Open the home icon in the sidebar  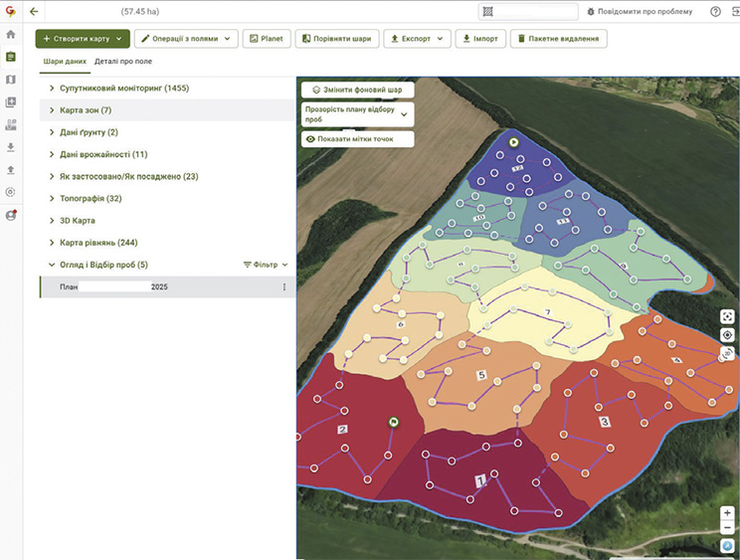coord(11,34)
